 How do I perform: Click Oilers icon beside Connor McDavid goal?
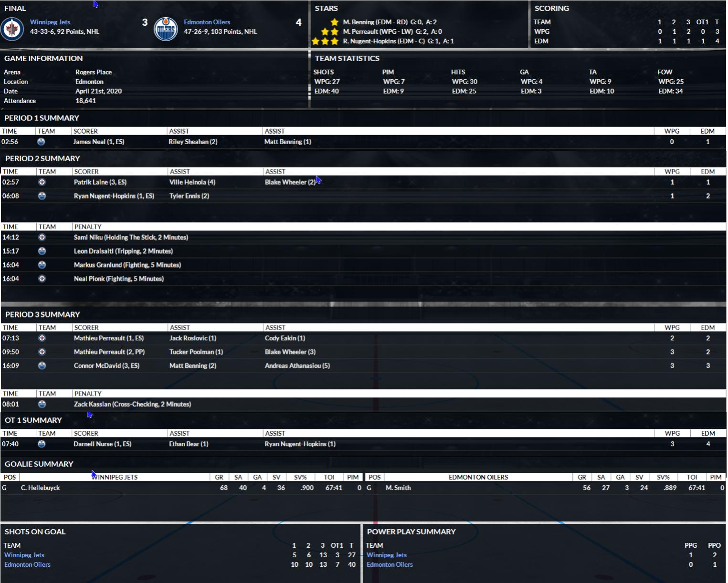[42, 366]
